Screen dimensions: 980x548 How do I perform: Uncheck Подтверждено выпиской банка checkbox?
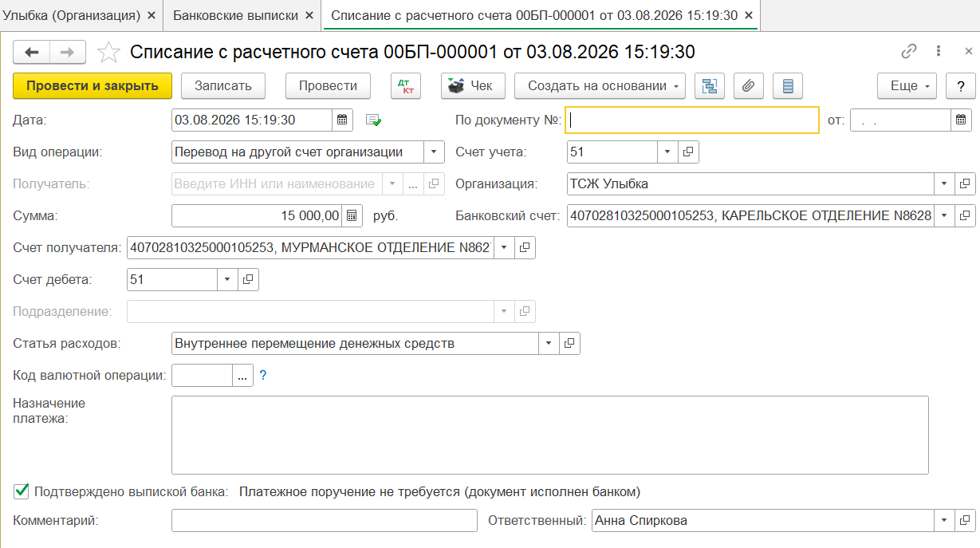point(22,491)
